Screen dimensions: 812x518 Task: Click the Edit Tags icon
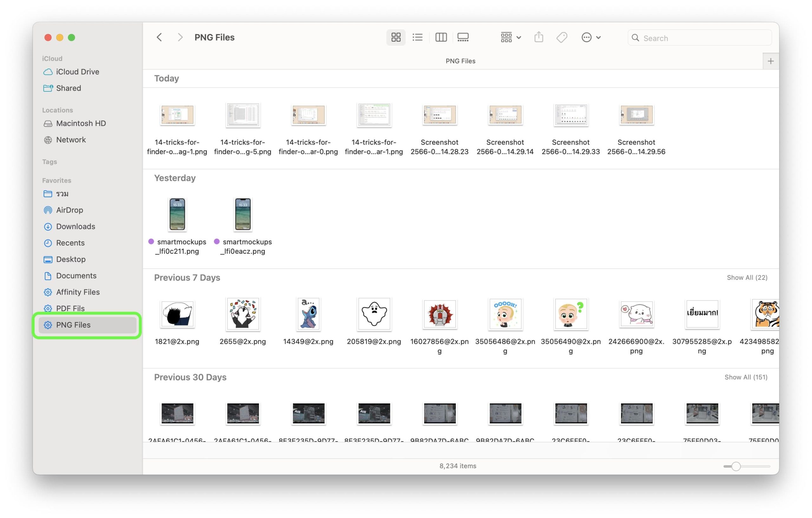(x=561, y=37)
